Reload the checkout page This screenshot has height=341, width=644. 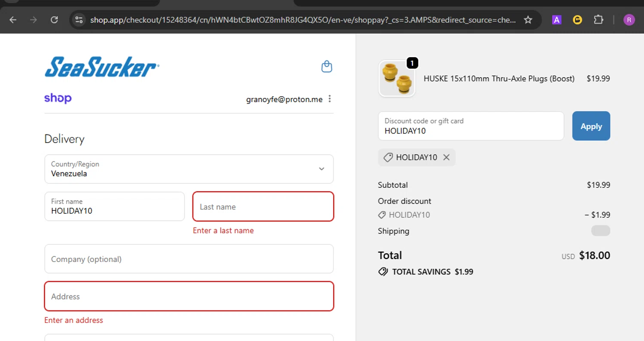[x=54, y=20]
